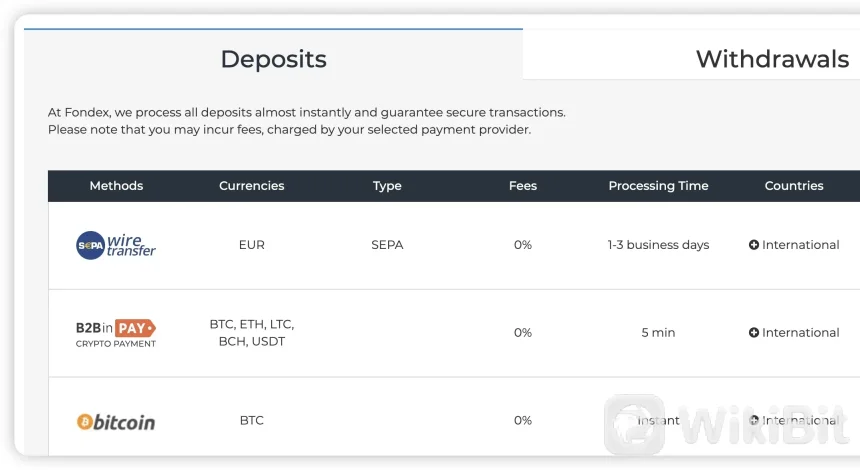This screenshot has height=470, width=860.
Task: Click the Processing Time column header
Action: pyautogui.click(x=658, y=186)
